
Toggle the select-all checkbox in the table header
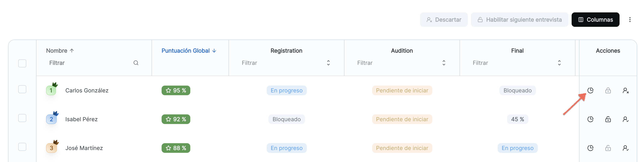(x=22, y=63)
